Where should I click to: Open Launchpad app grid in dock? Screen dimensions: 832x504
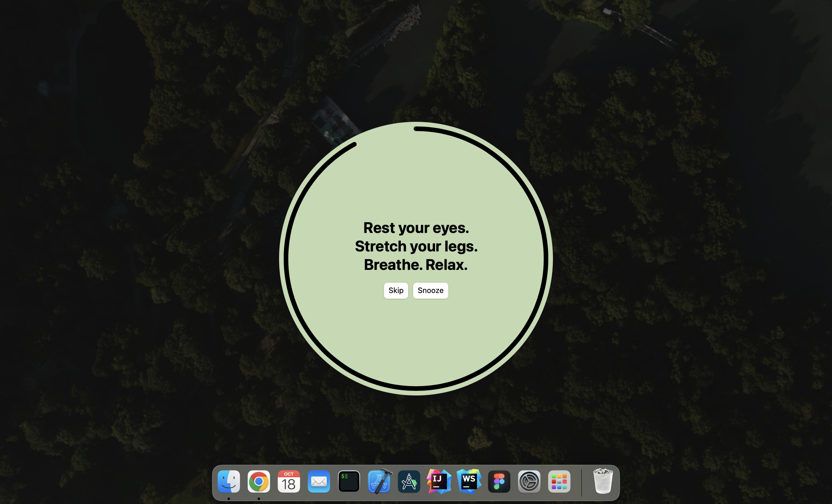pyautogui.click(x=559, y=481)
